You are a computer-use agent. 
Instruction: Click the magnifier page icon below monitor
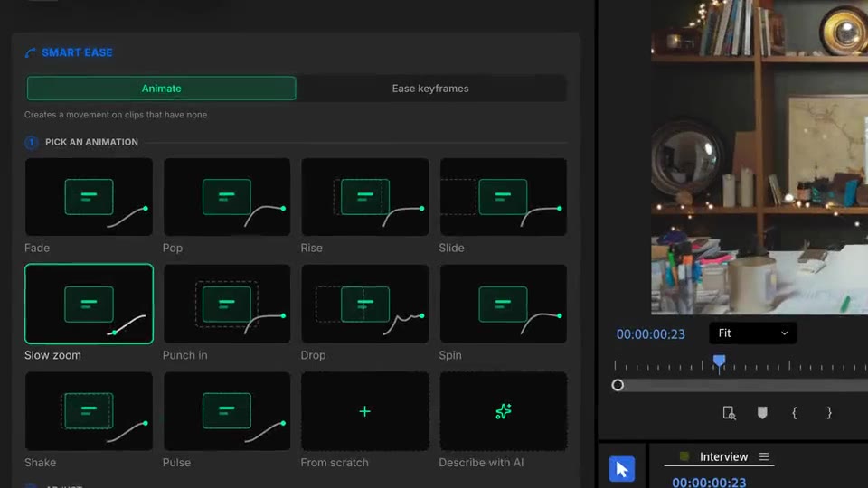tap(729, 413)
